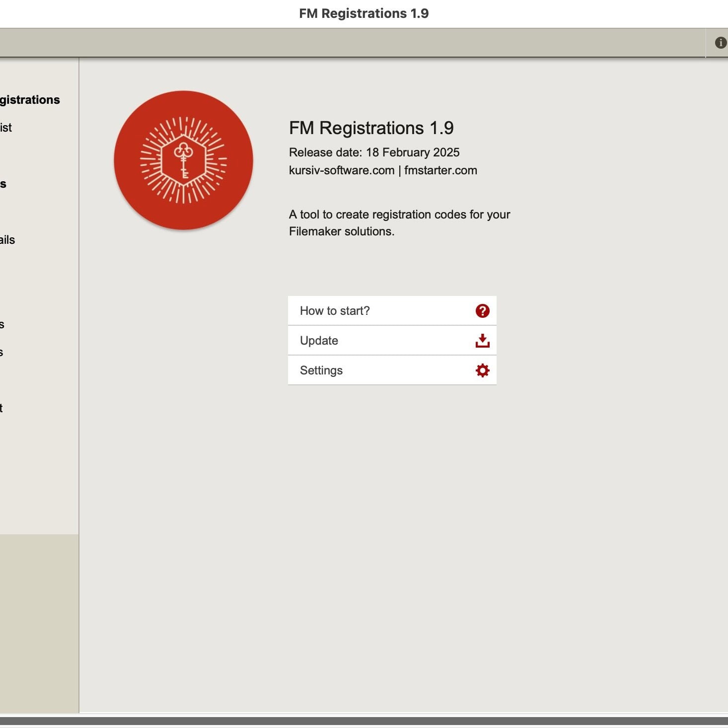Select the bold "s" sidebar section heading
Viewport: 728px width, 728px height.
click(x=3, y=184)
